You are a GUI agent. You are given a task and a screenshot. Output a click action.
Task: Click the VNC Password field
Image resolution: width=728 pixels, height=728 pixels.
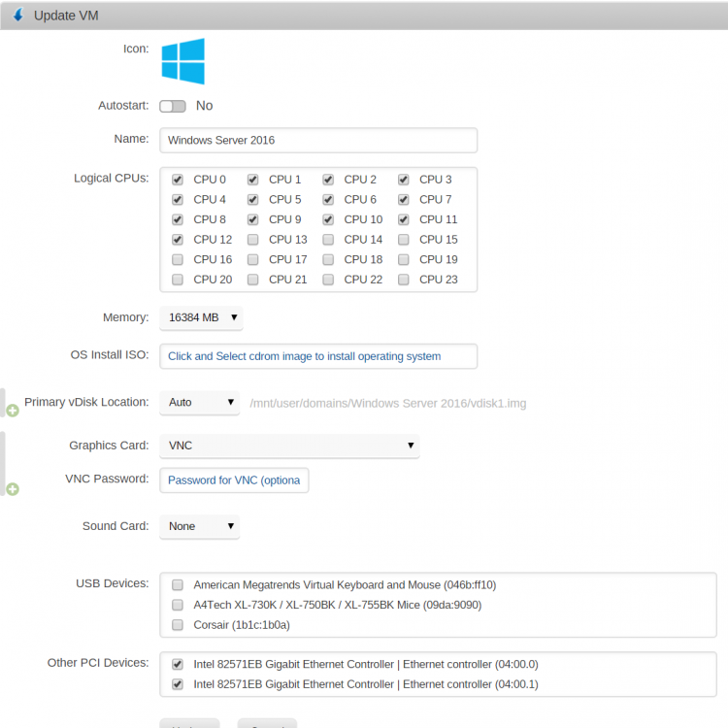click(234, 480)
